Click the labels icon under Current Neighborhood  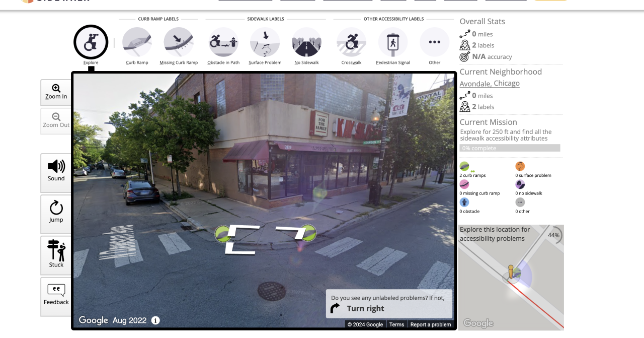pos(465,106)
